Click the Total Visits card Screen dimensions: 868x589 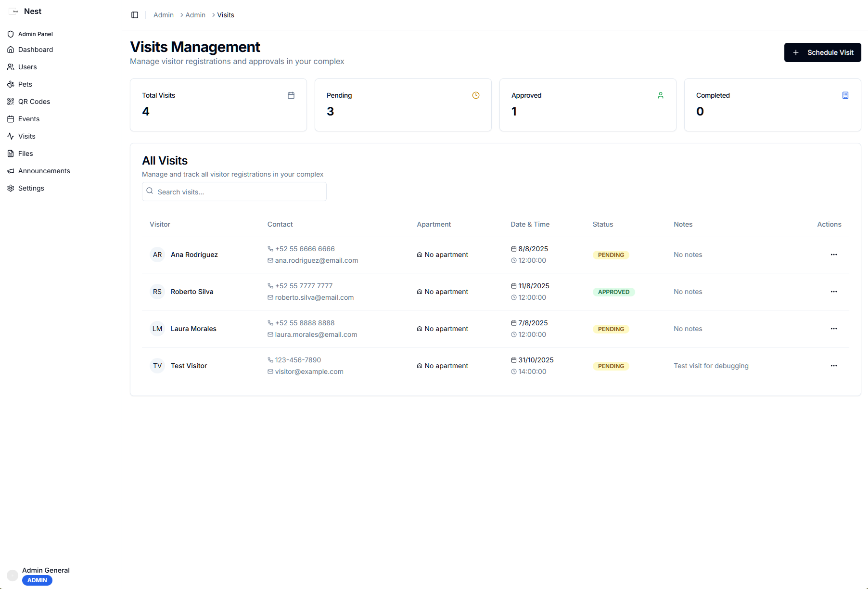[218, 105]
